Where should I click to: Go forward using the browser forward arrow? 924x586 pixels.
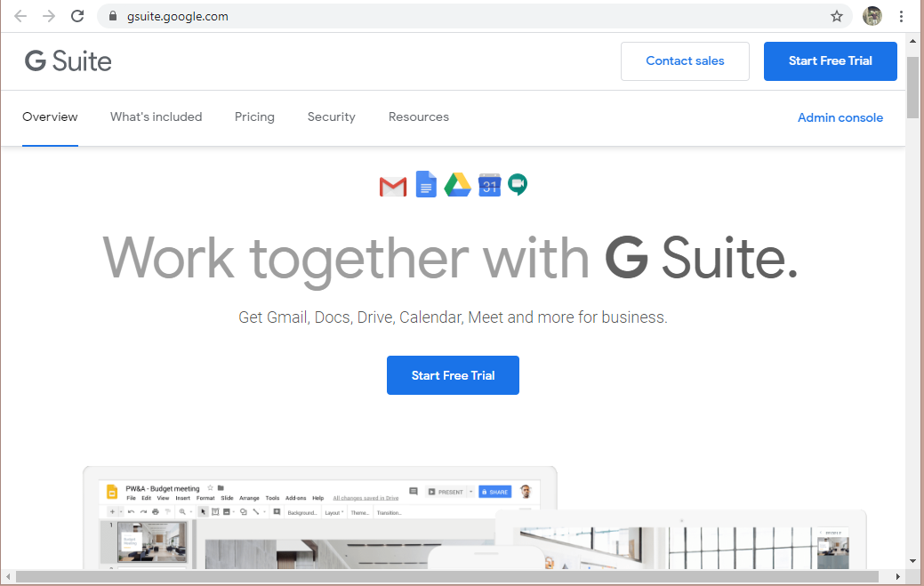pos(49,16)
